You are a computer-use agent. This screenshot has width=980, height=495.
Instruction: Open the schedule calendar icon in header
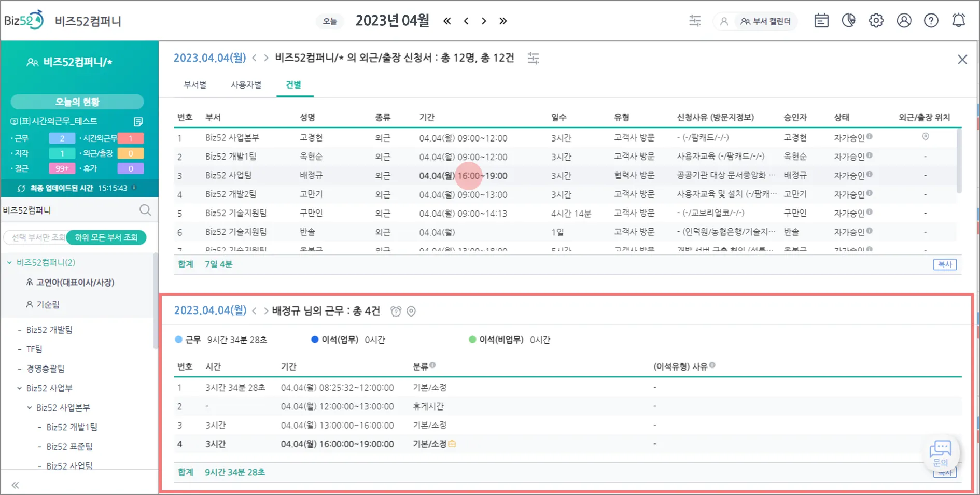821,21
